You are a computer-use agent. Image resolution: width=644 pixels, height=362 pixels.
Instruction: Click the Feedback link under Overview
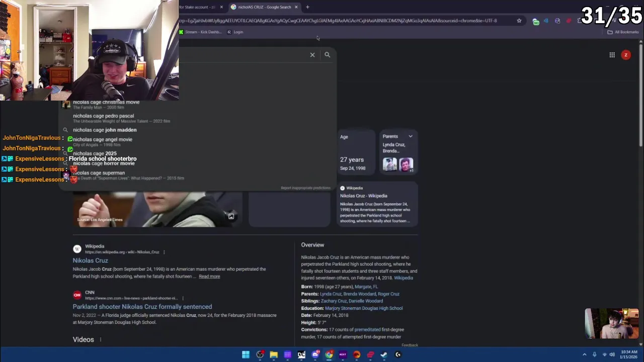410,345
